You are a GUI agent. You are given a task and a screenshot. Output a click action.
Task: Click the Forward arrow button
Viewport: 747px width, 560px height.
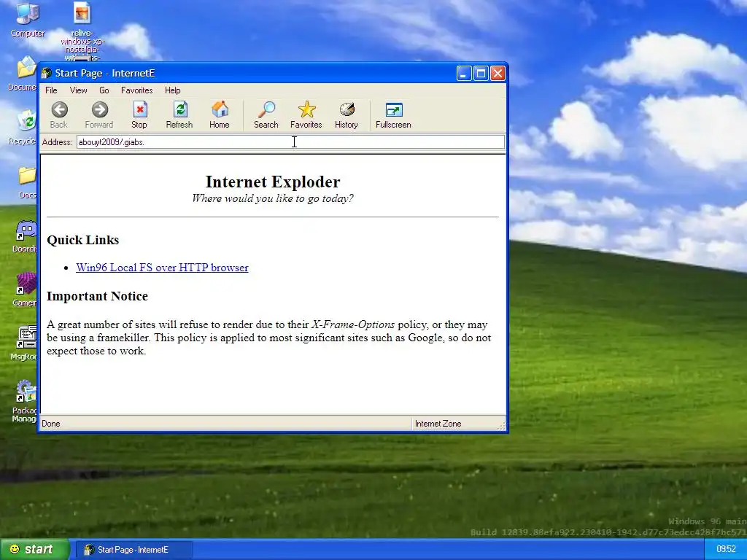pyautogui.click(x=99, y=114)
